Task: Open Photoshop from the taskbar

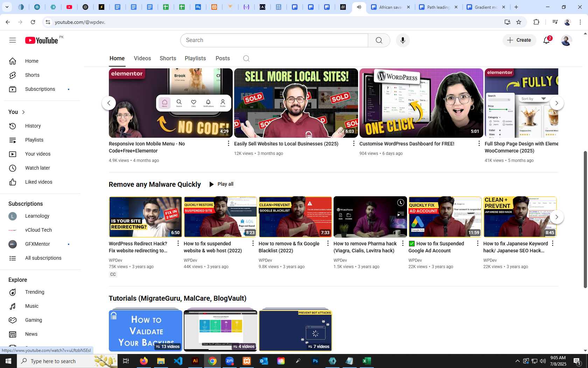Action: click(x=315, y=361)
